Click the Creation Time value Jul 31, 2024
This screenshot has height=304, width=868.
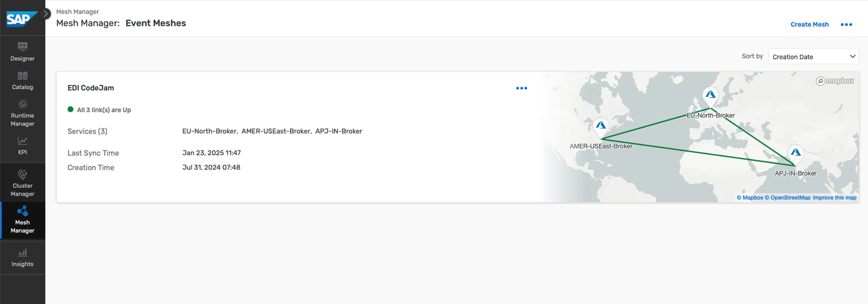pyautogui.click(x=212, y=167)
